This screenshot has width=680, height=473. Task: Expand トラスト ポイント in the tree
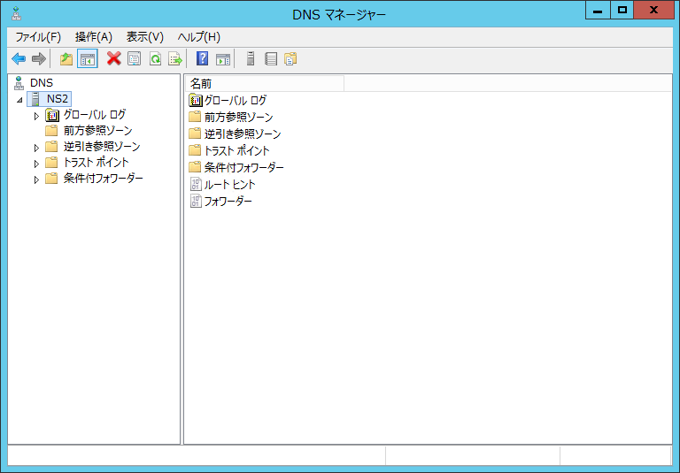click(x=36, y=163)
